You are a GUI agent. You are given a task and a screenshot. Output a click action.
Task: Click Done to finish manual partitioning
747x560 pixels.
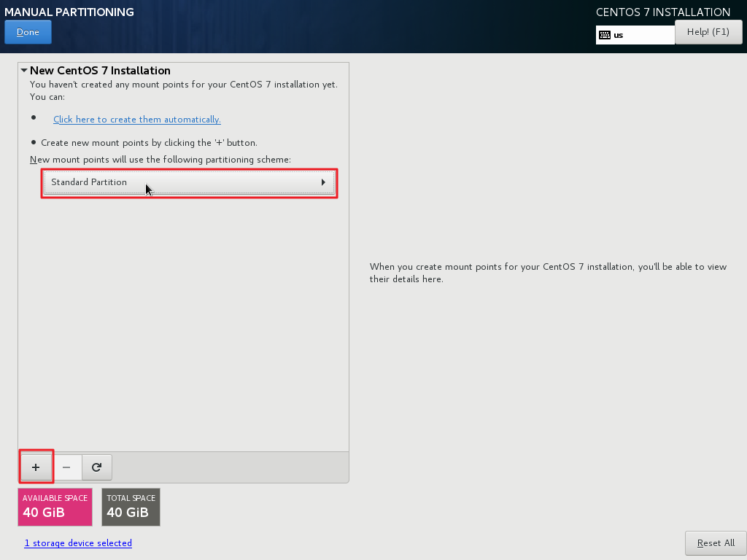click(28, 32)
